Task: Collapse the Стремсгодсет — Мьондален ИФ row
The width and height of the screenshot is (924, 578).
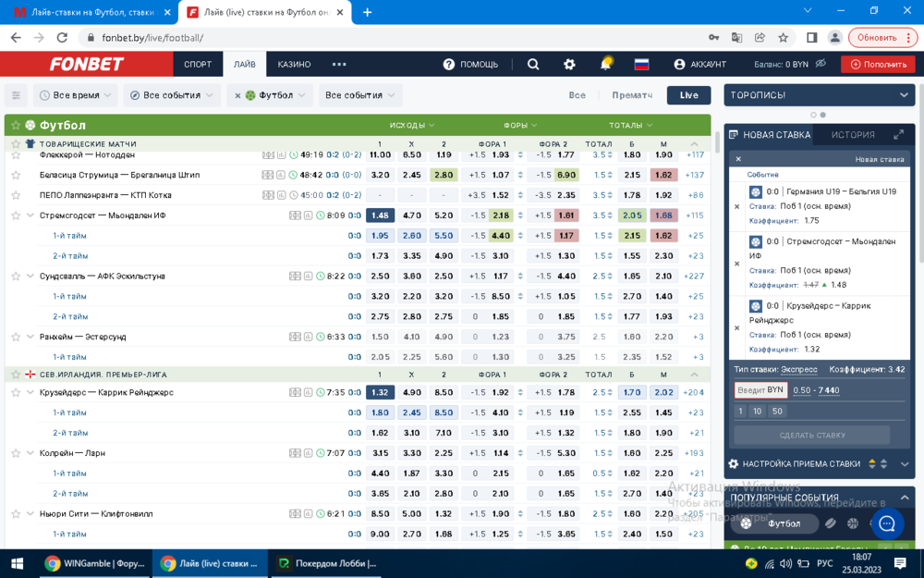Action: tap(30, 215)
